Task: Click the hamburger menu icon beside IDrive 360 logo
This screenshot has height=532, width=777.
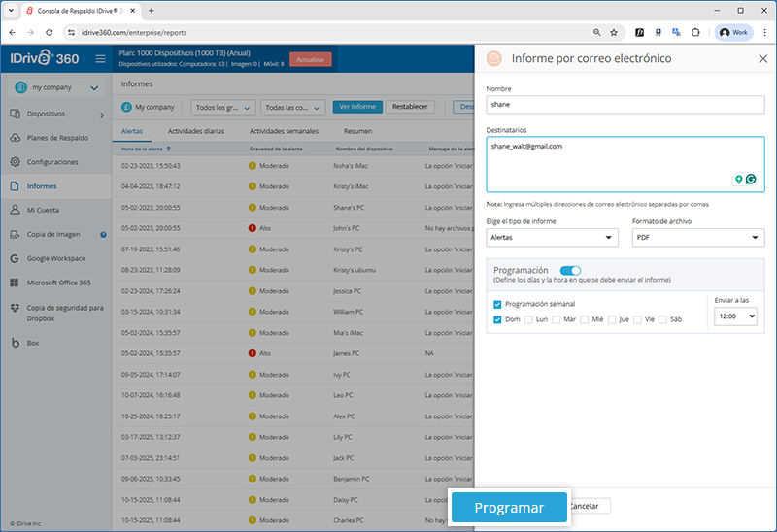Action: coord(100,59)
